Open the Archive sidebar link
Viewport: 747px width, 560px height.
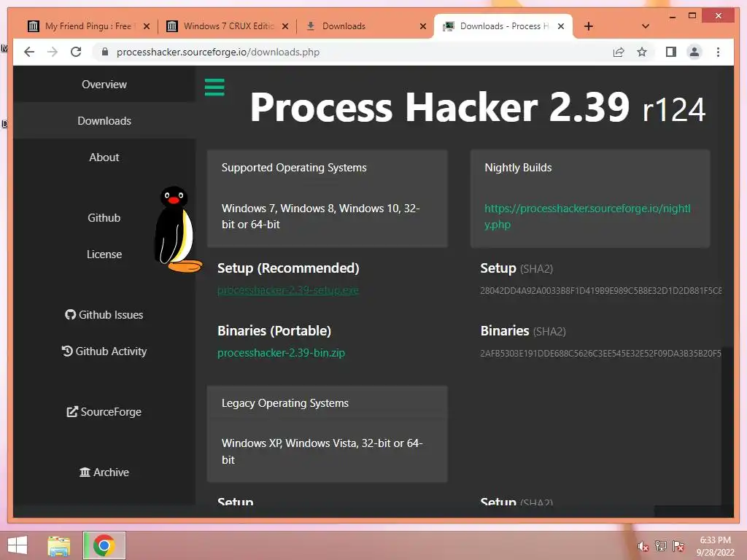tap(104, 472)
